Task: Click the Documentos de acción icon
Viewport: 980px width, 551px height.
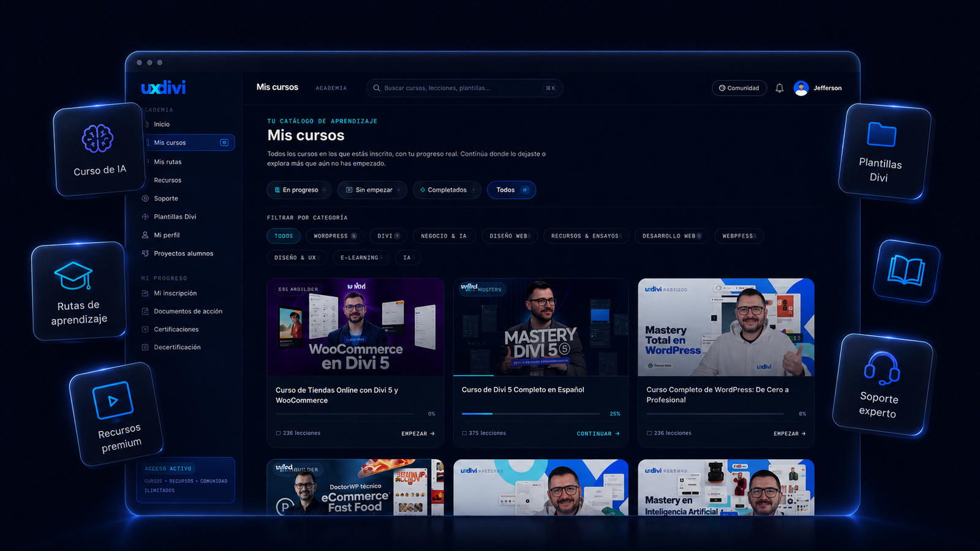Action: click(145, 311)
